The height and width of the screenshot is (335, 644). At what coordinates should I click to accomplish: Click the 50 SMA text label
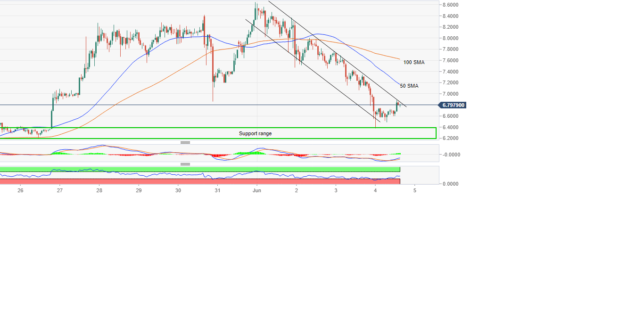[409, 86]
